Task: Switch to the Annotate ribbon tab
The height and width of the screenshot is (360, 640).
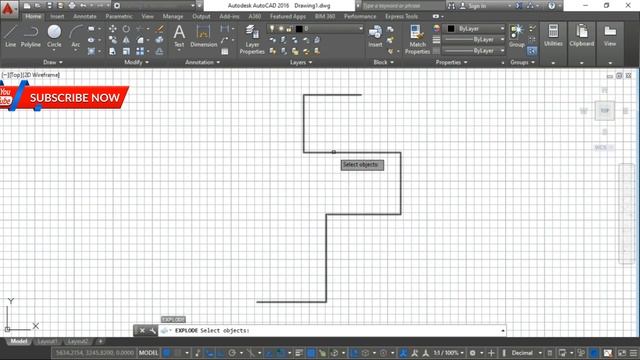Action: click(x=84, y=16)
